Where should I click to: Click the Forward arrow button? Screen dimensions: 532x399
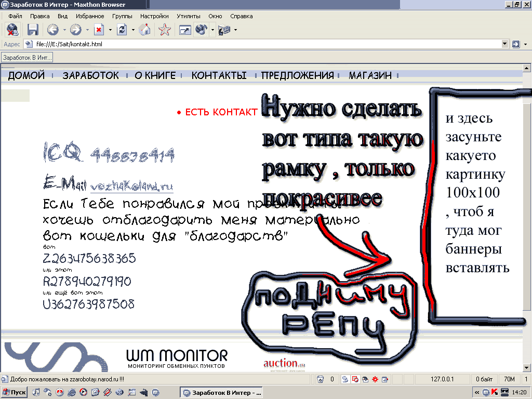click(75, 30)
